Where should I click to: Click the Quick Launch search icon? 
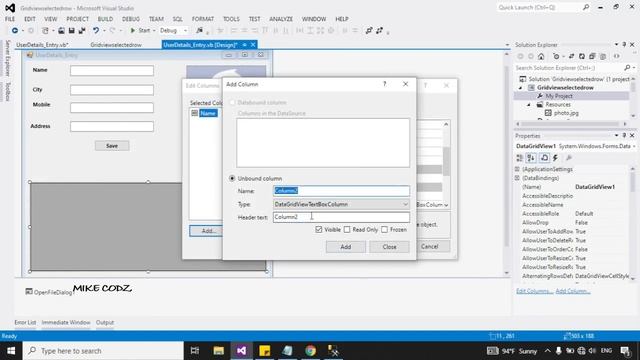coord(586,7)
